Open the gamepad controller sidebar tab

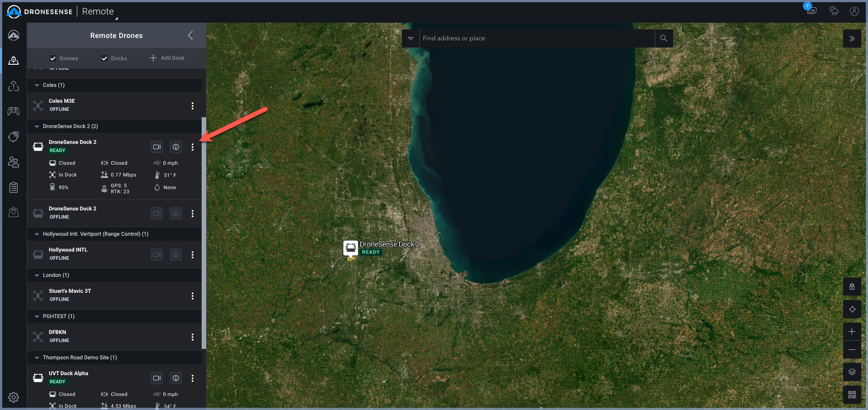[x=14, y=111]
